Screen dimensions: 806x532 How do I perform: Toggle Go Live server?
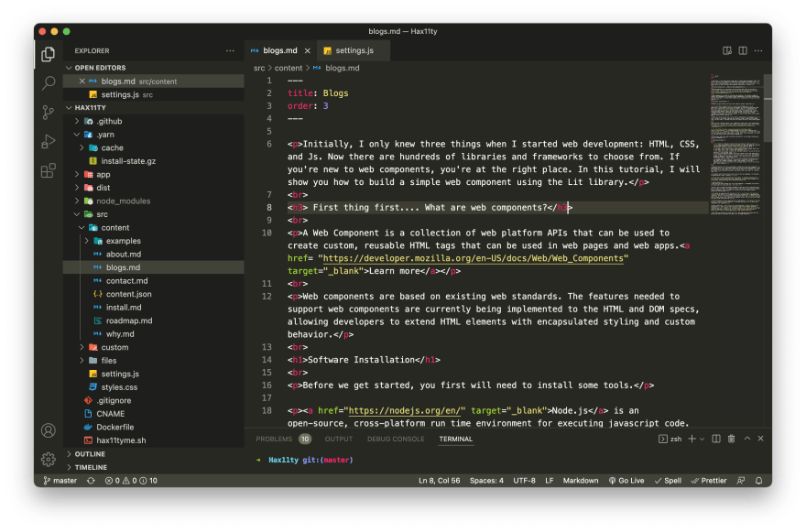click(x=626, y=481)
